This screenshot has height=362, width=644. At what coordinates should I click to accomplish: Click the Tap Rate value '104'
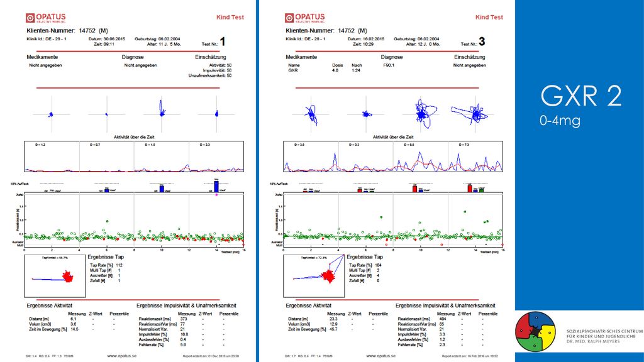click(378, 265)
